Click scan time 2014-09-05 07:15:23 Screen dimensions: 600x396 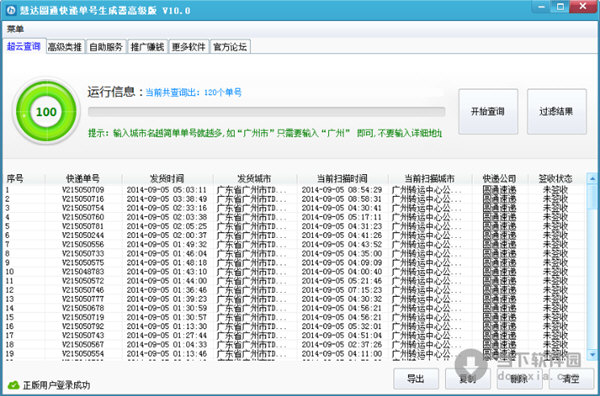click(342, 290)
